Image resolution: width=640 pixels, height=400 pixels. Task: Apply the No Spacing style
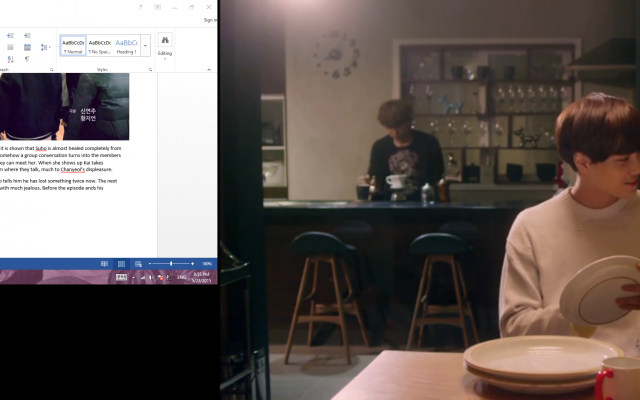[x=100, y=46]
